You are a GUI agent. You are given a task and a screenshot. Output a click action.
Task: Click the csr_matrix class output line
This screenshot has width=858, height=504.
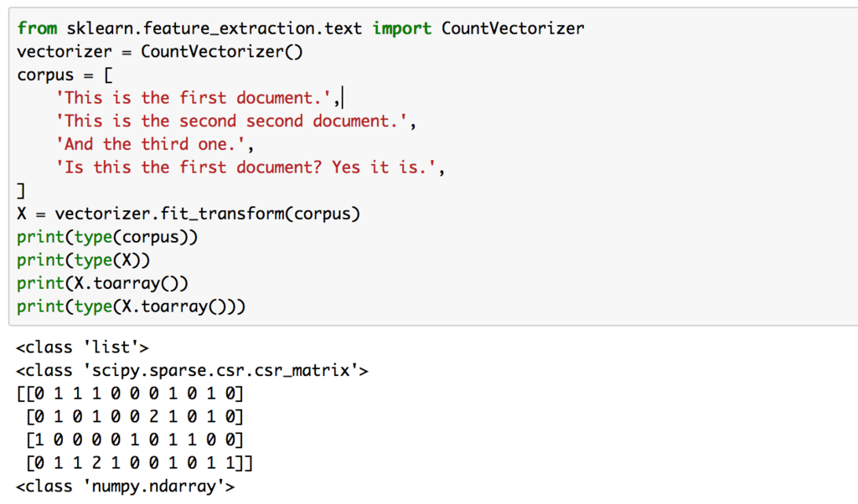193,371
